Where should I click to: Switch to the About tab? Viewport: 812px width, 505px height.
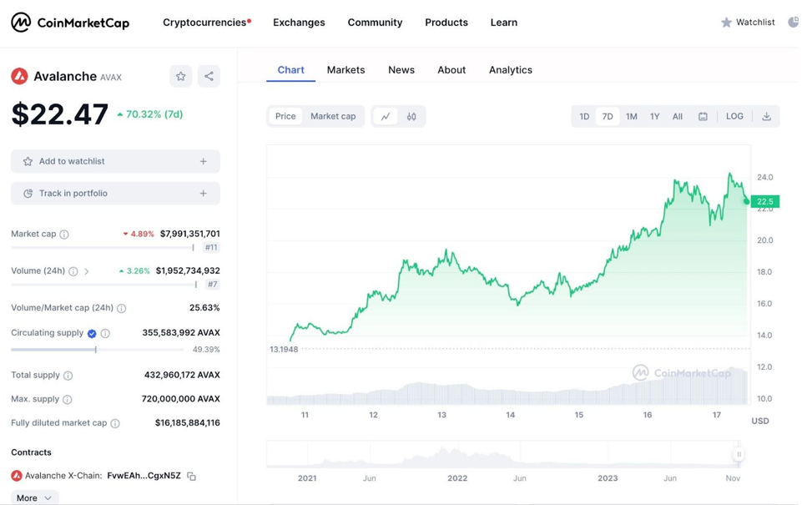point(451,70)
